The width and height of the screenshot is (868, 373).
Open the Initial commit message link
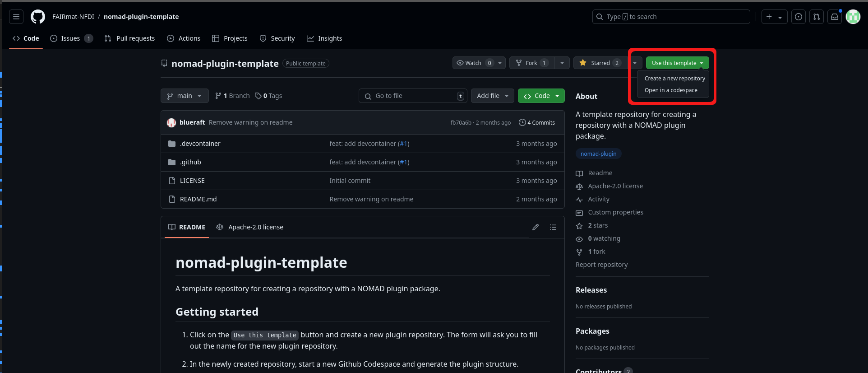(350, 181)
